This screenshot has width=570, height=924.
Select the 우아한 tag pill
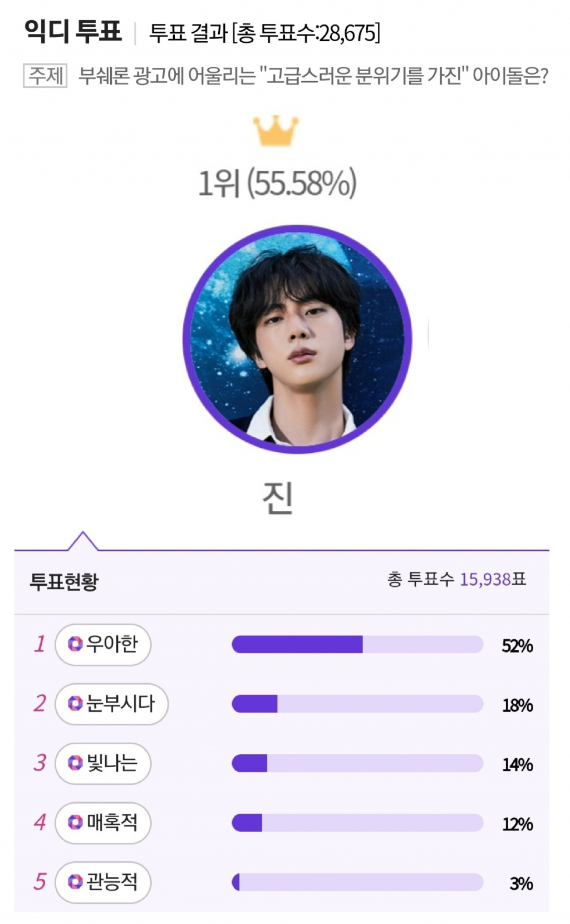coord(103,645)
